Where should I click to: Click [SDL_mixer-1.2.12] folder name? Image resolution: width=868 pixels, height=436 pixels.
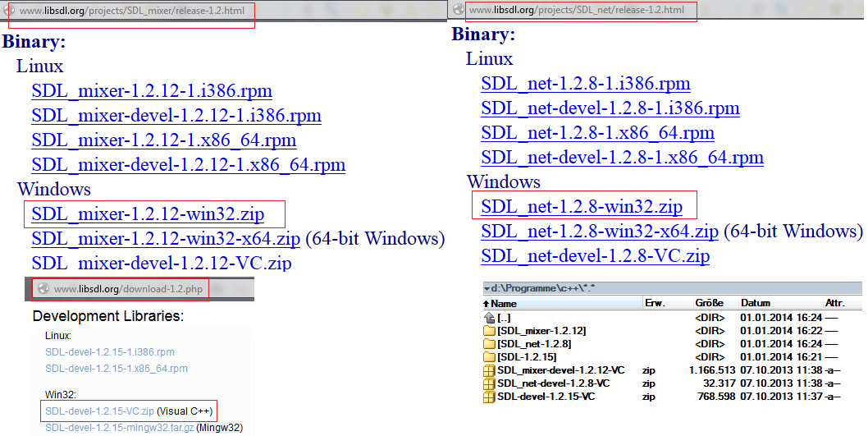click(541, 331)
